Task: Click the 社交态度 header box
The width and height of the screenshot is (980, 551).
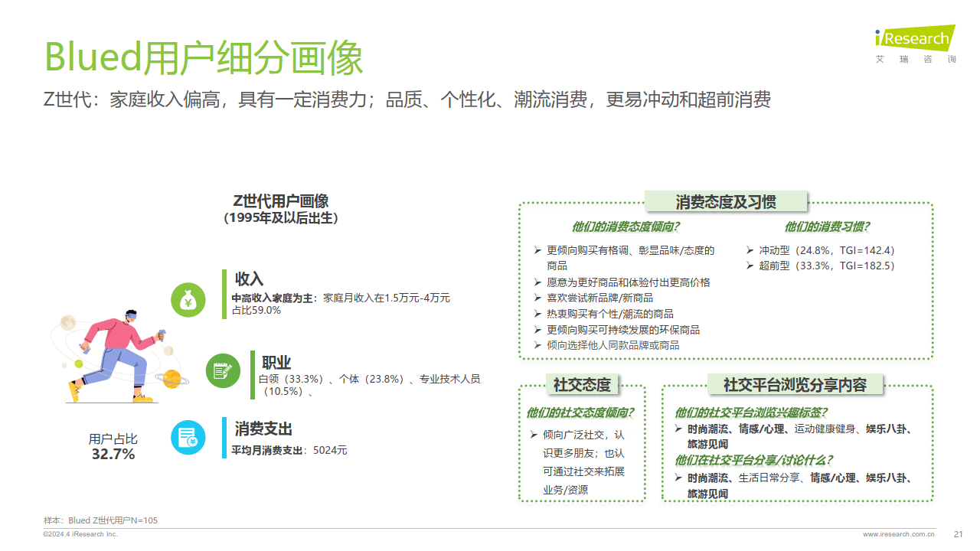Action: tap(582, 384)
